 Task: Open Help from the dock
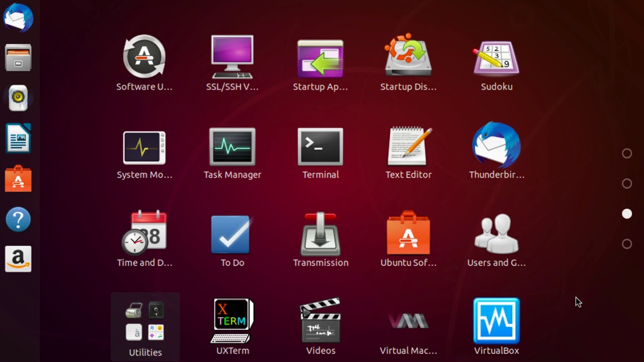click(x=18, y=219)
